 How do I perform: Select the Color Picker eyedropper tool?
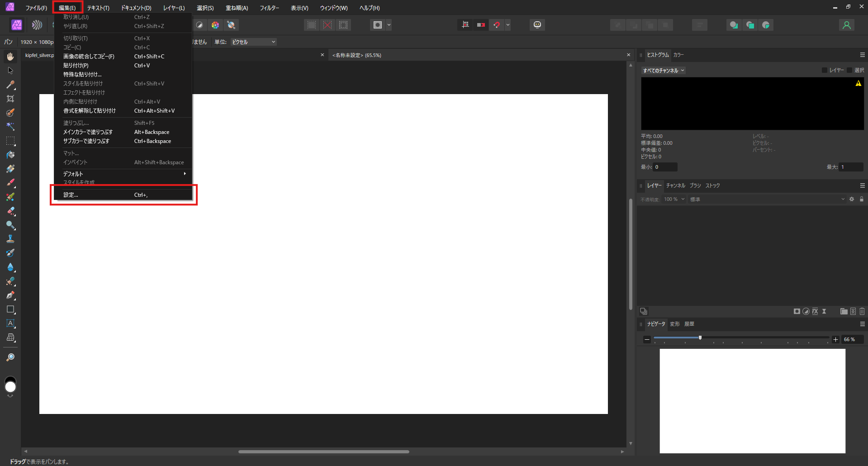click(x=10, y=85)
